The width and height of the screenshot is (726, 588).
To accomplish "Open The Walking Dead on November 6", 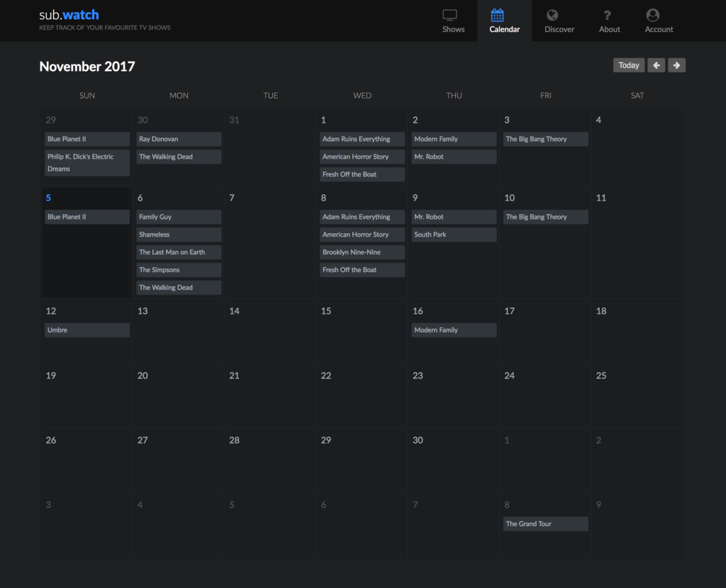I will click(179, 288).
